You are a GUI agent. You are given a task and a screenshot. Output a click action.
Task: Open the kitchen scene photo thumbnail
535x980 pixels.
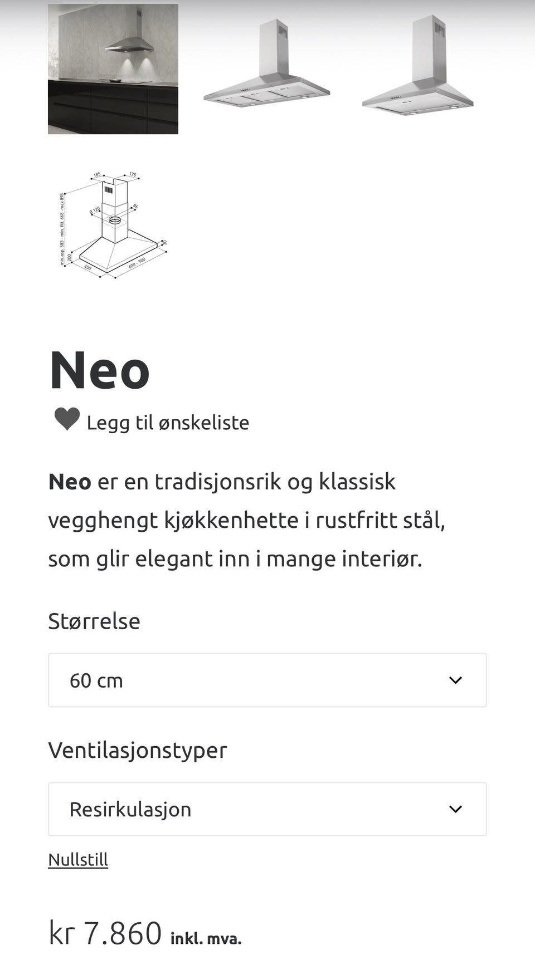113,69
